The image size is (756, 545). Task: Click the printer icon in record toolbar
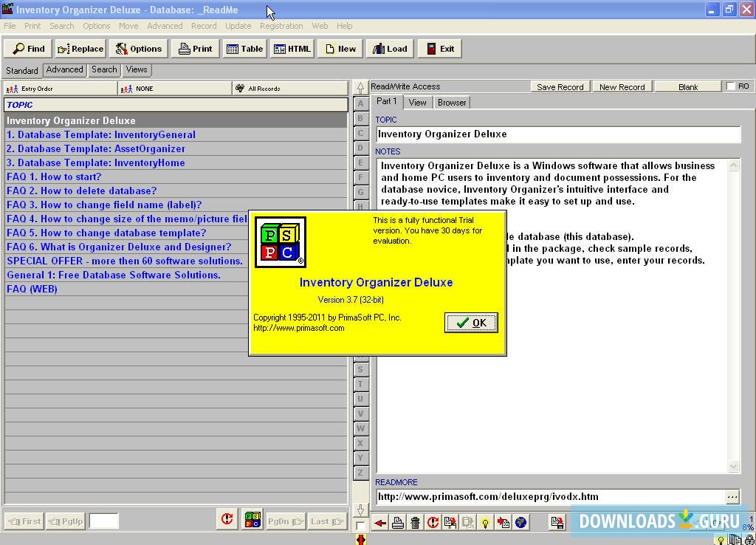(398, 522)
